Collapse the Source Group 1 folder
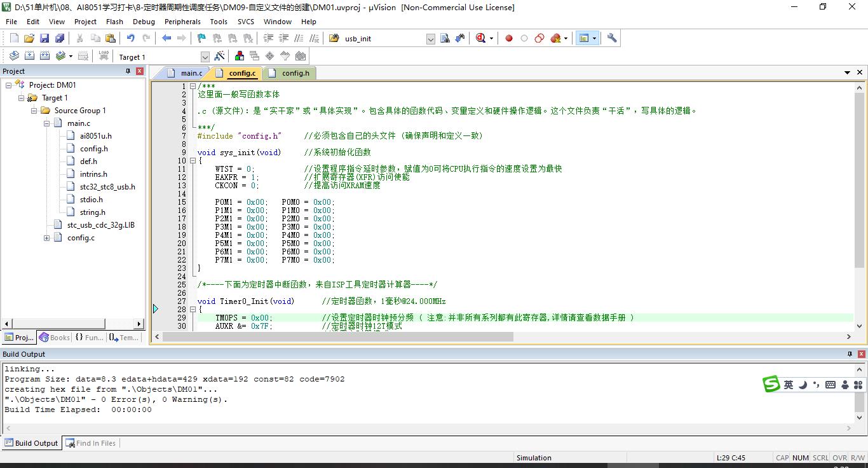The image size is (868, 468). pos(34,111)
